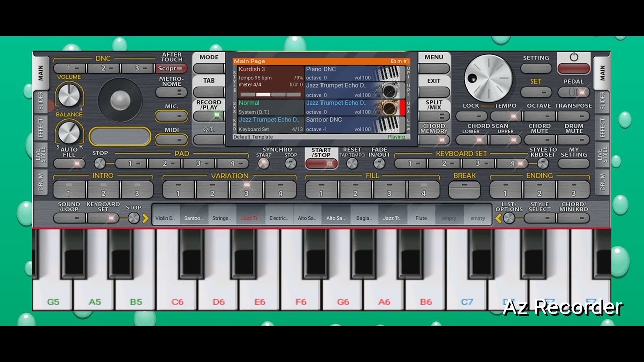Open the Kurdish 3 style selector
This screenshot has width=644, height=362.
[271, 82]
